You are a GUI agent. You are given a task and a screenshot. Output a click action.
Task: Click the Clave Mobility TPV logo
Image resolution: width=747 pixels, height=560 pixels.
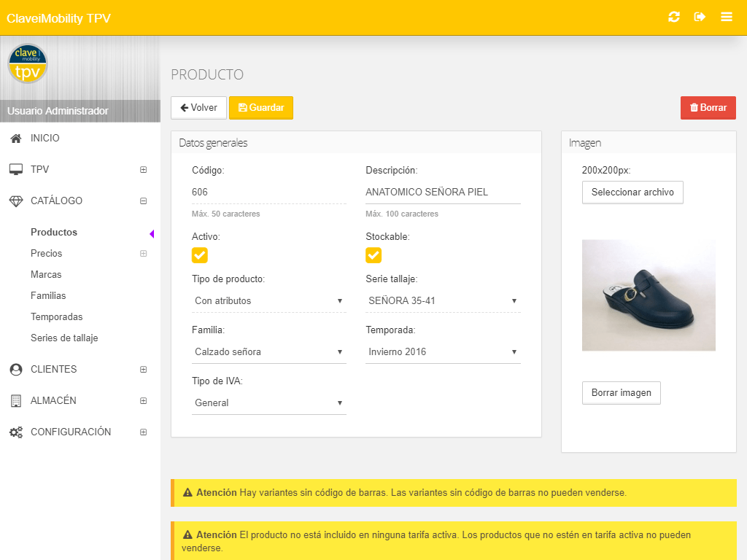(27, 63)
